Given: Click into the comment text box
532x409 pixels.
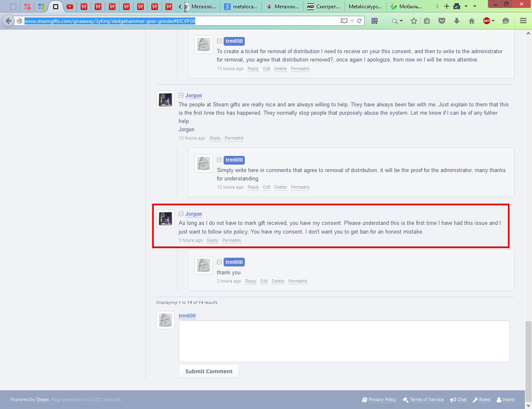Looking at the screenshot, I should point(344,341).
